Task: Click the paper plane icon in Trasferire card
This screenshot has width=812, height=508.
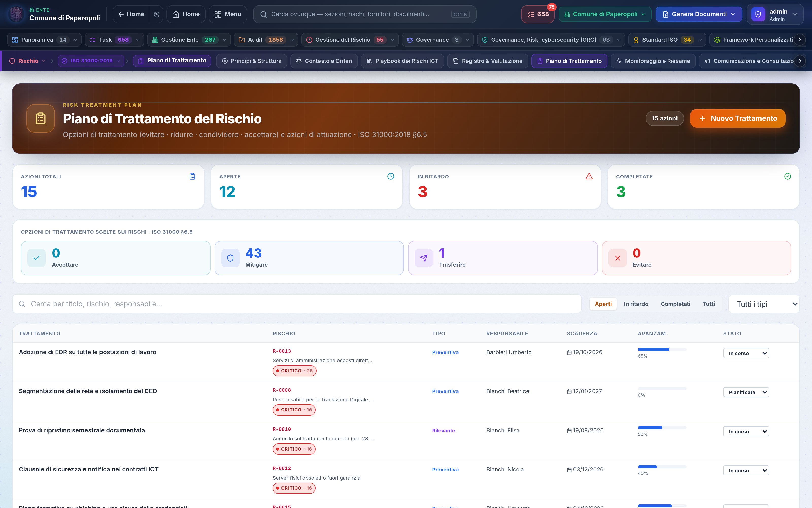Action: pyautogui.click(x=424, y=258)
